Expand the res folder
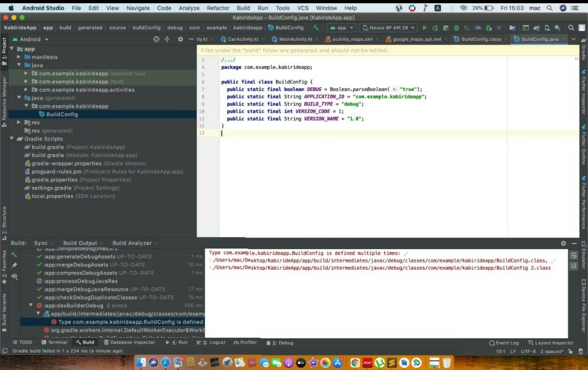This screenshot has width=588, height=370. pyautogui.click(x=19, y=122)
